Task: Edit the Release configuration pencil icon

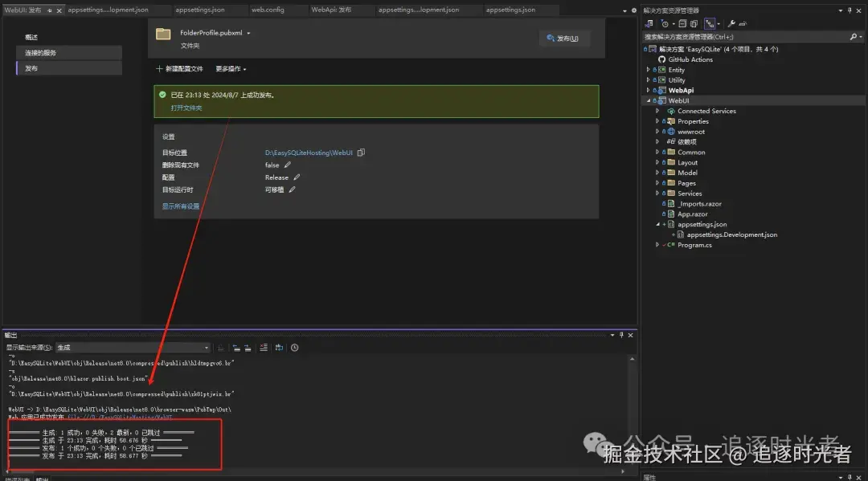Action: (x=297, y=177)
